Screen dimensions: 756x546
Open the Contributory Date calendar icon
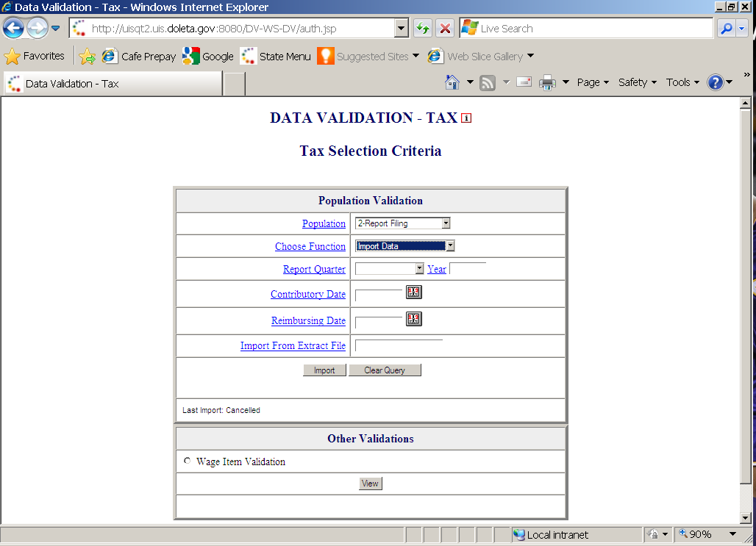click(x=414, y=292)
